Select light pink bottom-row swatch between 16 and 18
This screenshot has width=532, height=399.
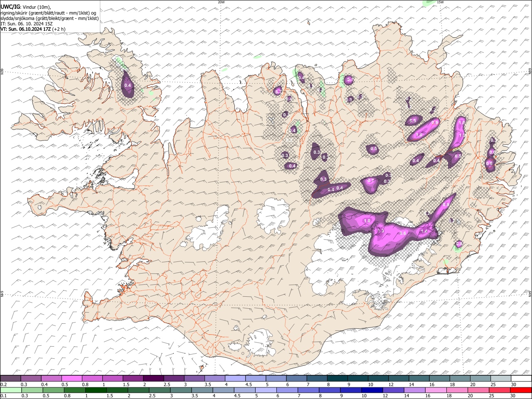coord(436,390)
